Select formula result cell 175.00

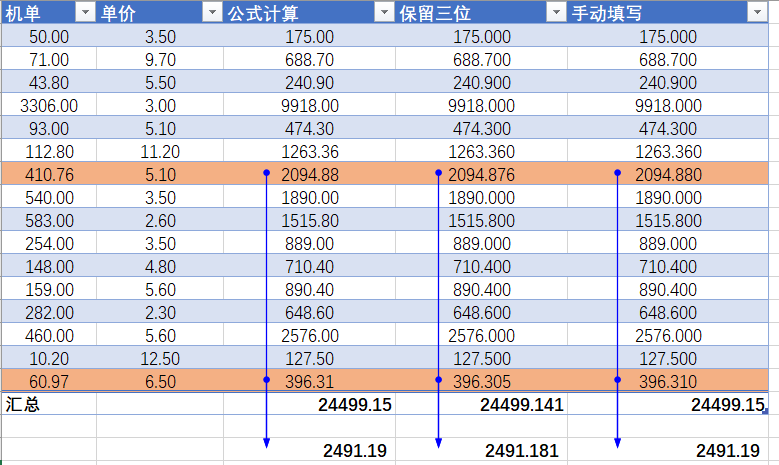click(x=310, y=36)
